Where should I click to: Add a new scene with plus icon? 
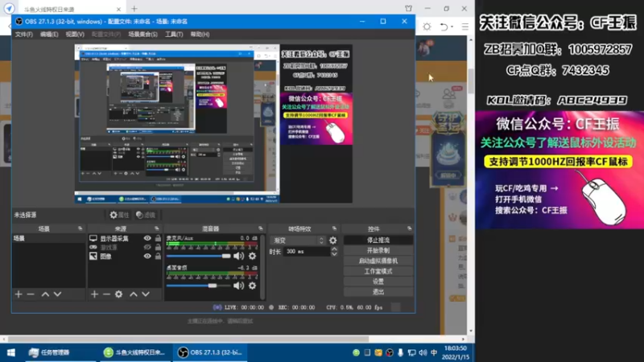(19, 294)
